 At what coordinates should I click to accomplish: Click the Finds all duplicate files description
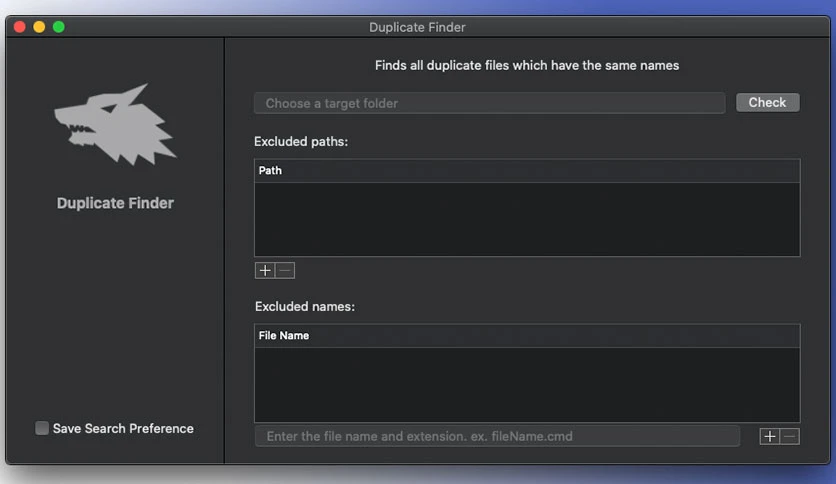pos(527,66)
